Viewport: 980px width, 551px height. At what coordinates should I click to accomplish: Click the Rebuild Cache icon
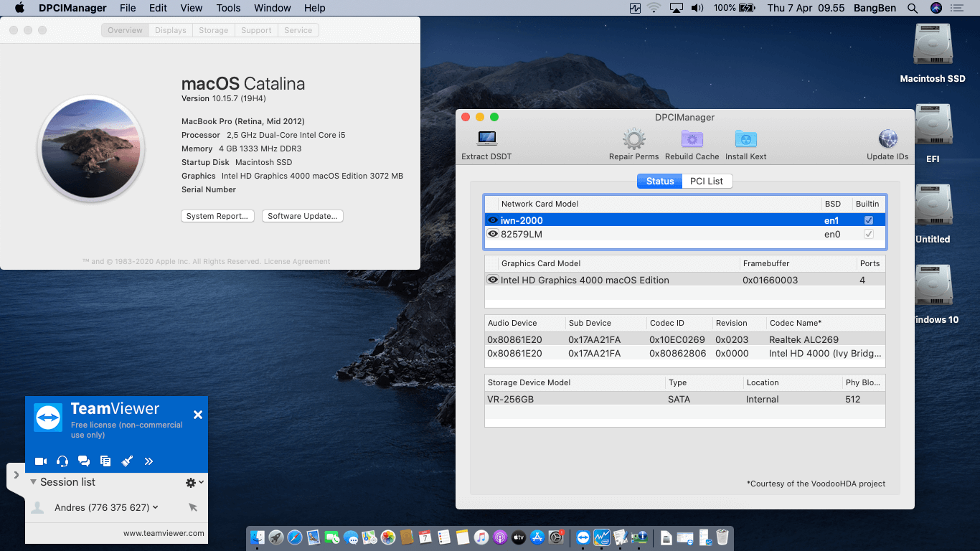[692, 138]
